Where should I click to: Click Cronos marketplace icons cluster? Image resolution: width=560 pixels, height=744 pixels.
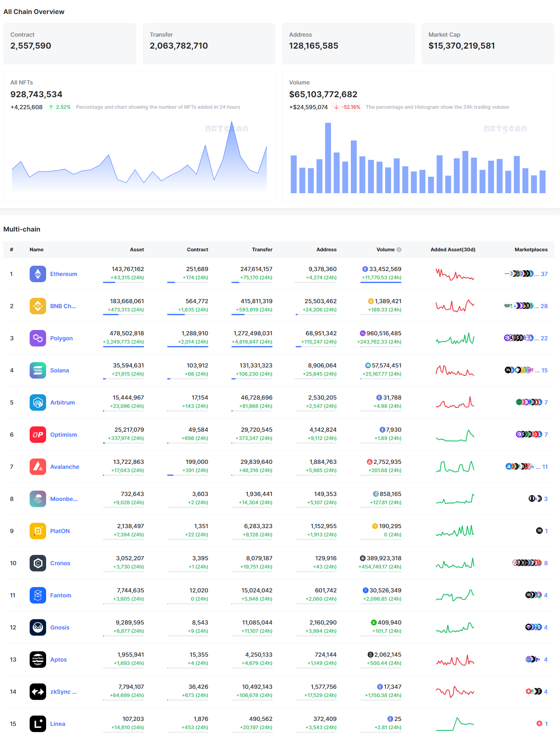[527, 563]
